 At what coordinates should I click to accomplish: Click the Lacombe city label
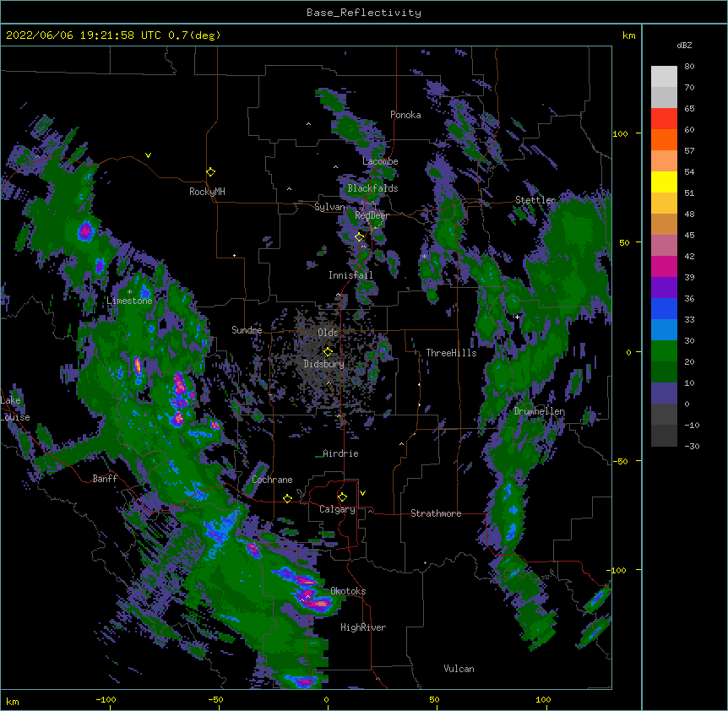[x=380, y=161]
